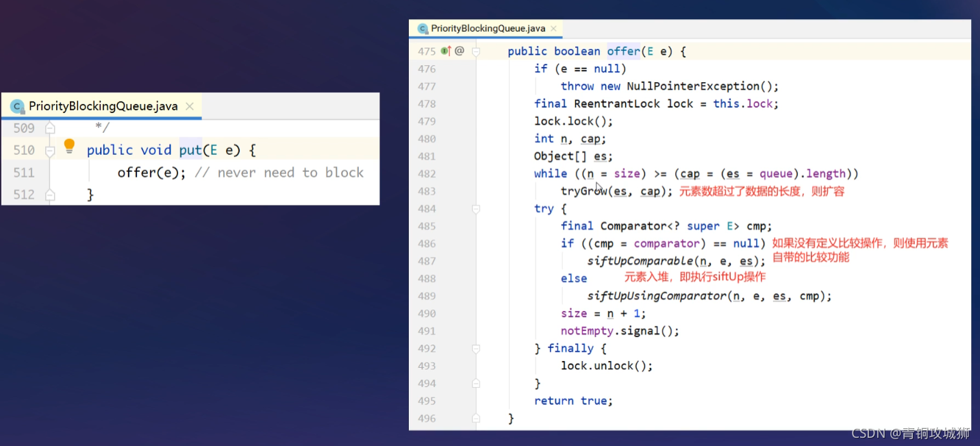The width and height of the screenshot is (980, 446).
Task: Click line number 489 in the gutter
Action: click(x=427, y=296)
